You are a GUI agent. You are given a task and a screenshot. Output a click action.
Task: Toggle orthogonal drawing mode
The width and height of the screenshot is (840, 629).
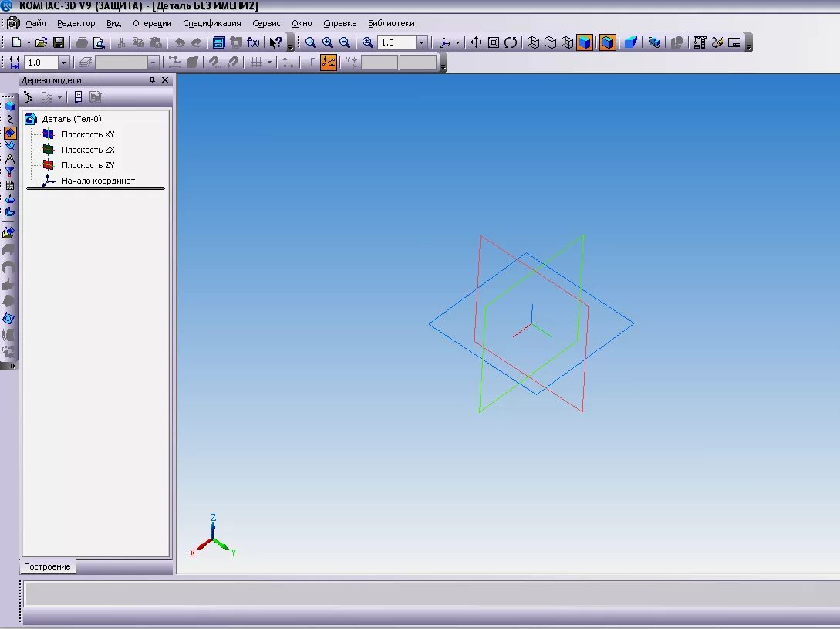pos(311,63)
